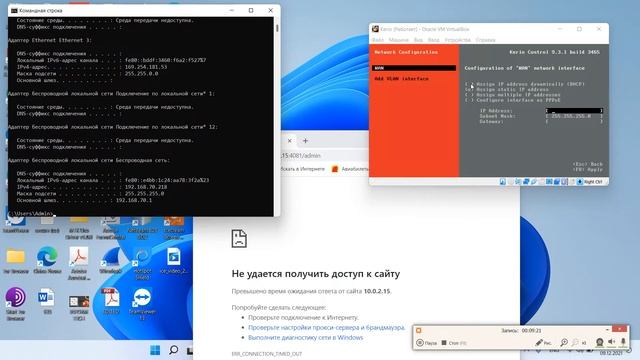This screenshot has width=640, height=360.
Task: Open Вид menu in VirtualBox window
Action: (x=418, y=40)
